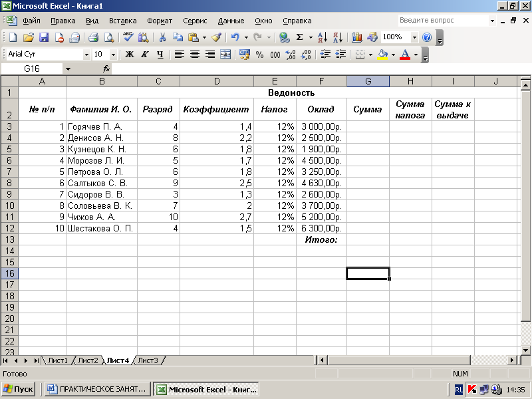Paste from the clipboard icon
Screen dimensions: 532x399
coord(194,37)
